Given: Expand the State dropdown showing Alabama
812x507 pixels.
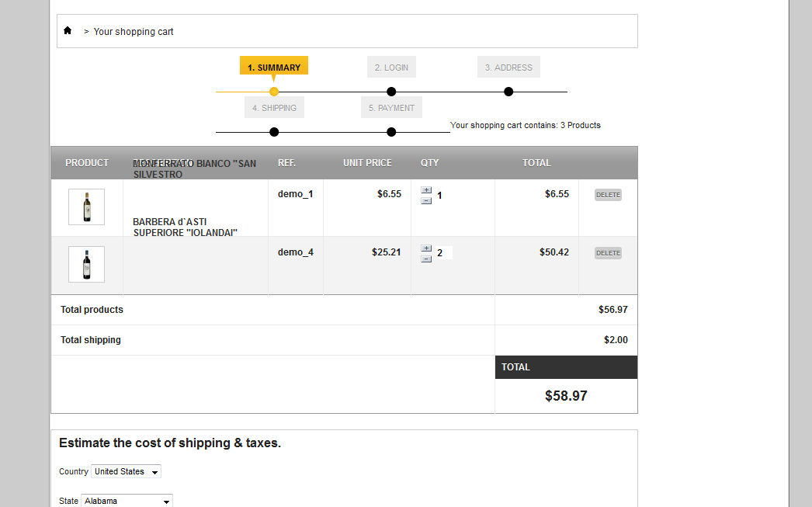Looking at the screenshot, I should pos(127,502).
